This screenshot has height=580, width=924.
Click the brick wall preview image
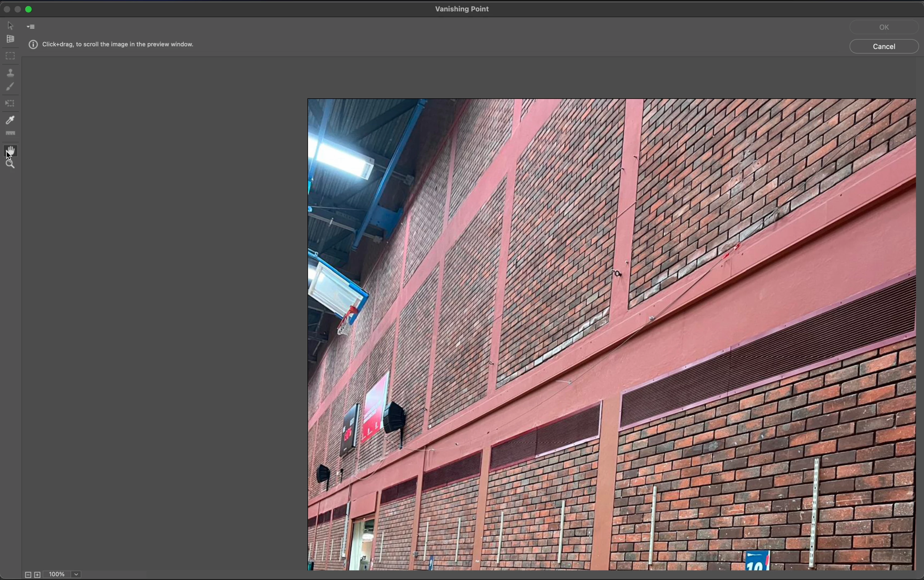[x=611, y=334]
